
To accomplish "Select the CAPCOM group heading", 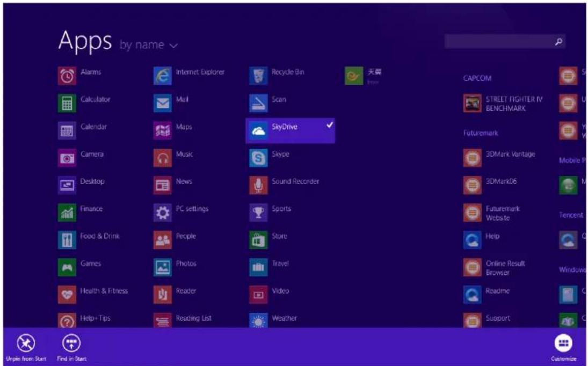I will [477, 78].
